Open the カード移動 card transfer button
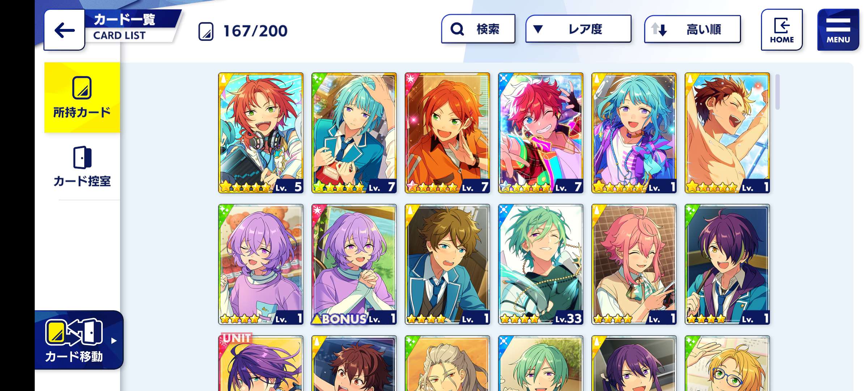 (79, 340)
